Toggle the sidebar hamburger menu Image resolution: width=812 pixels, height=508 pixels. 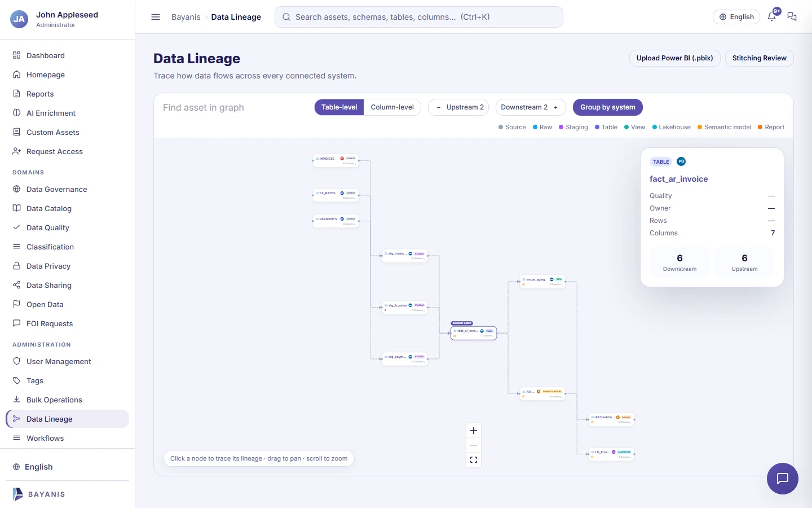(x=156, y=17)
